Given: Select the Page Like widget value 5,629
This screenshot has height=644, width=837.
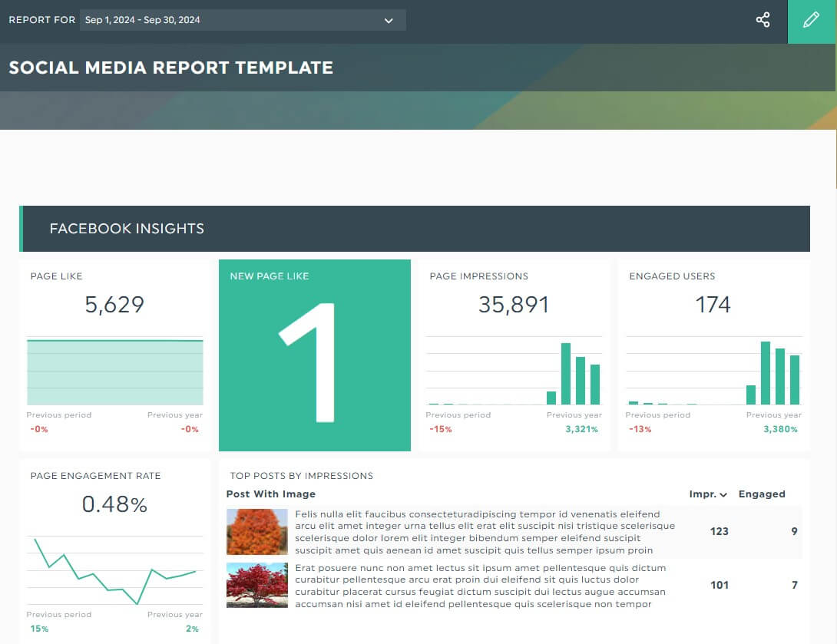Looking at the screenshot, I should tap(114, 305).
